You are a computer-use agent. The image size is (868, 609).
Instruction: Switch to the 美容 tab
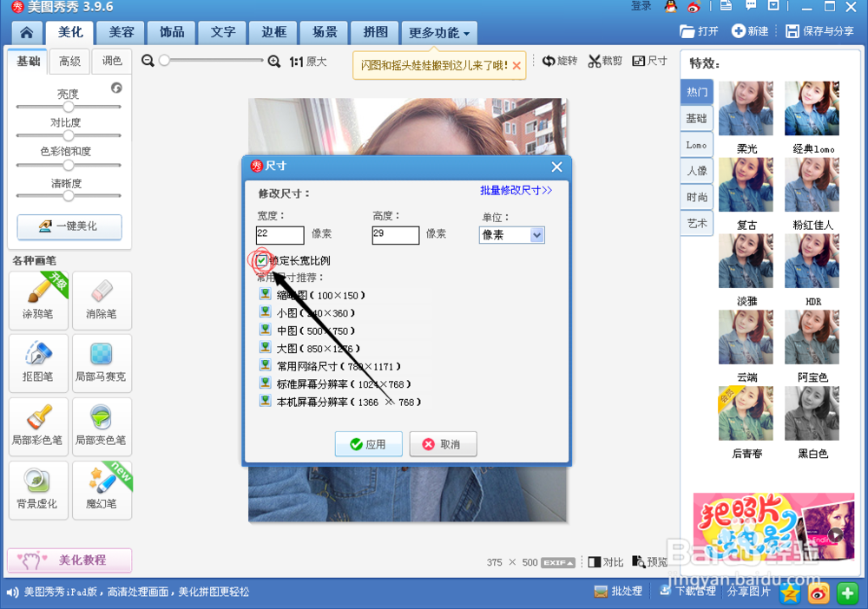pos(121,32)
